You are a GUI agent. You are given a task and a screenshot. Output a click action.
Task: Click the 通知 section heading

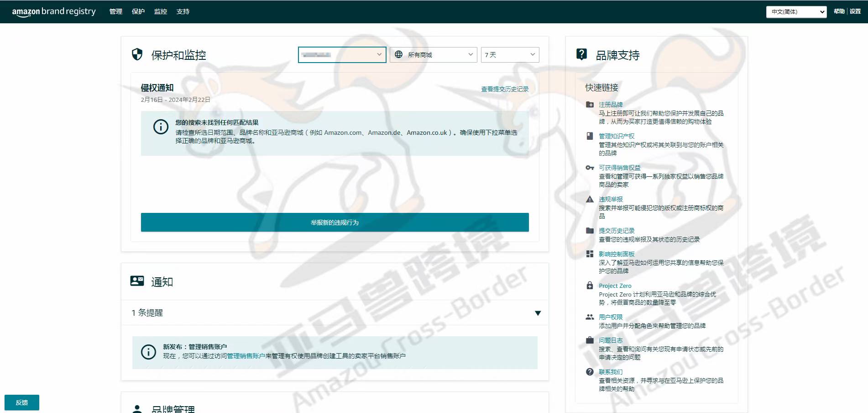coord(162,282)
